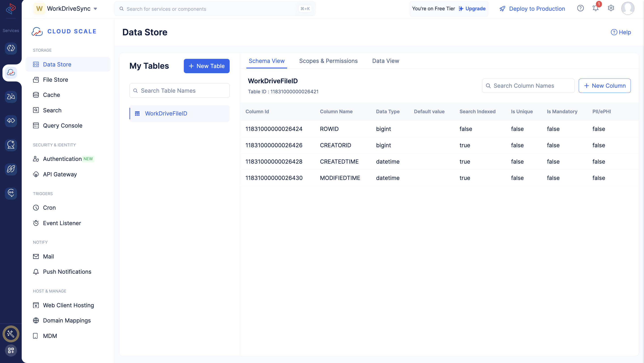Switch to Data View tab
Viewport: 644px width, 363px height.
click(386, 61)
